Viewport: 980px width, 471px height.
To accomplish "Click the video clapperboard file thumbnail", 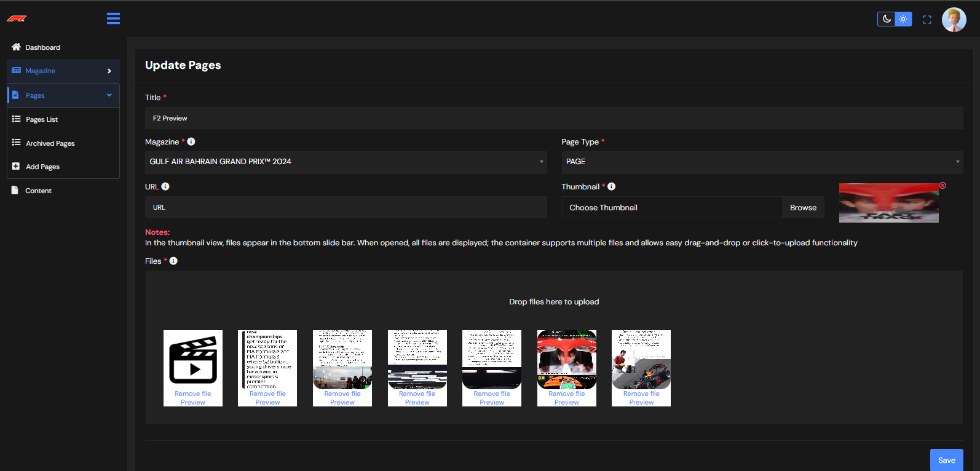I will pos(193,360).
